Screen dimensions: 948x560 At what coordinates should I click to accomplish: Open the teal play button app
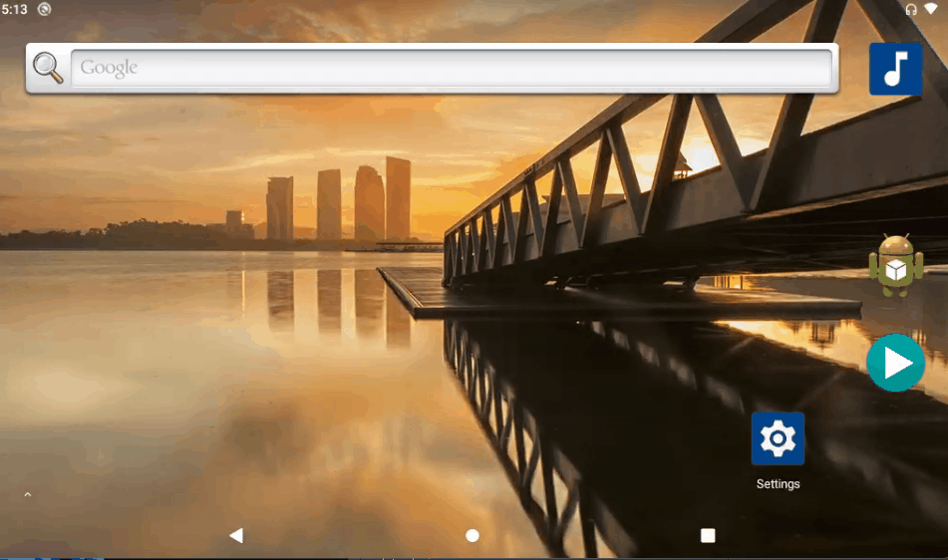click(x=895, y=363)
